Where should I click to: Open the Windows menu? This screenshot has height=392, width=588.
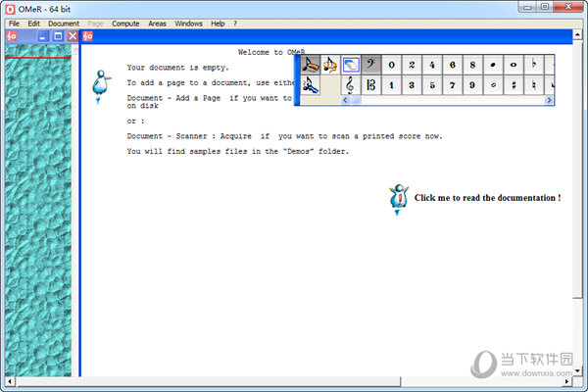tap(188, 24)
